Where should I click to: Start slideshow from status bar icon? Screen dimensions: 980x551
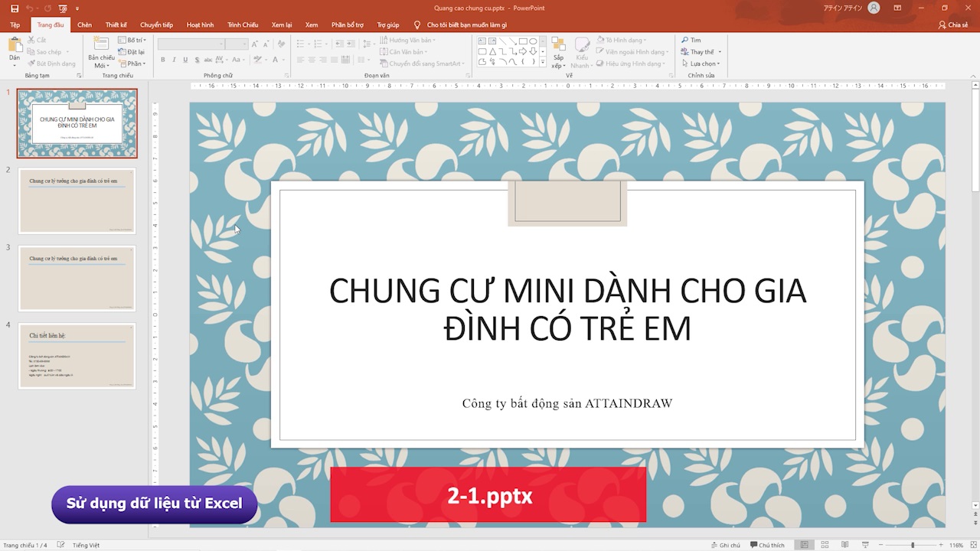(x=864, y=545)
